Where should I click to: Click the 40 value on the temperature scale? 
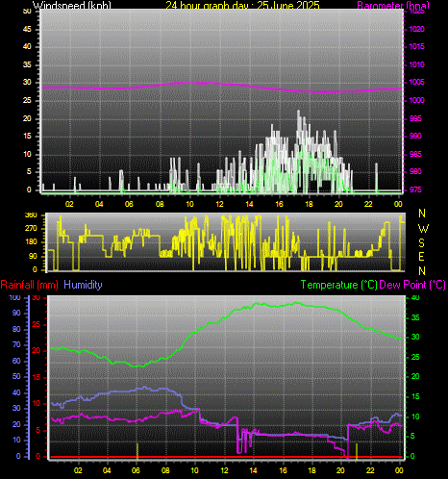(x=415, y=298)
